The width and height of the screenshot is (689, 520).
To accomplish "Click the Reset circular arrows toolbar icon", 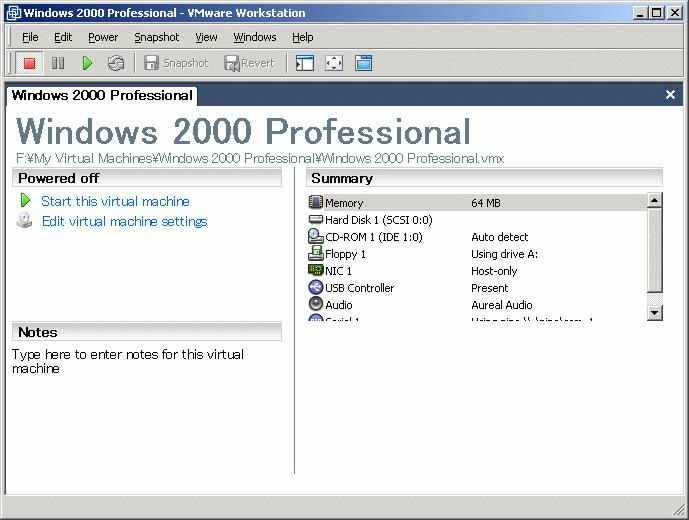I will [116, 63].
